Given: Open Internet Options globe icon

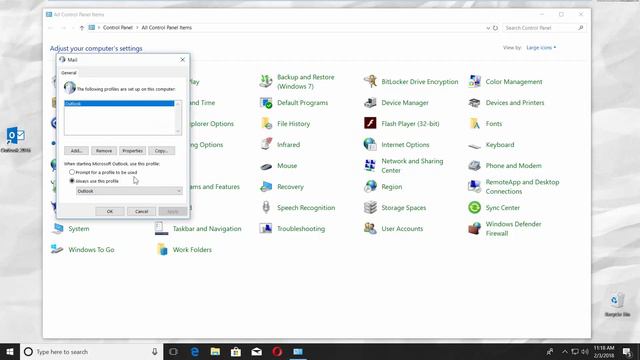Looking at the screenshot, I should [x=370, y=144].
